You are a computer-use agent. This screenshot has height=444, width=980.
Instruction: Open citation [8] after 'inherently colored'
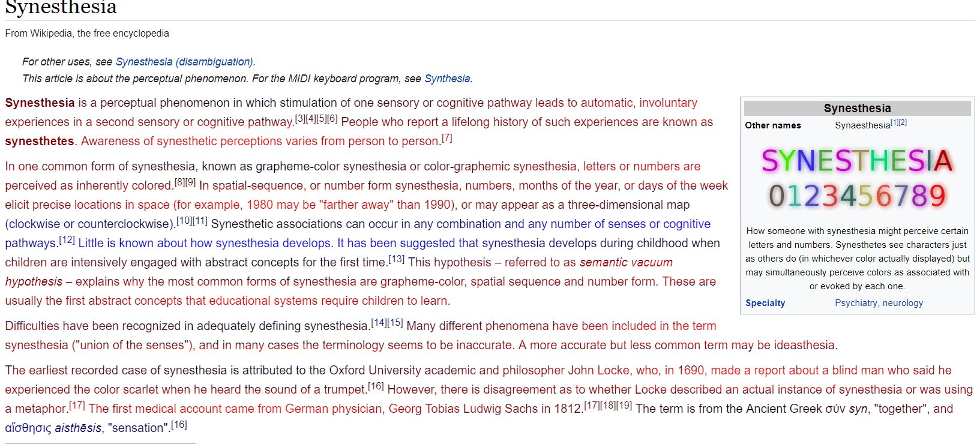point(179,182)
